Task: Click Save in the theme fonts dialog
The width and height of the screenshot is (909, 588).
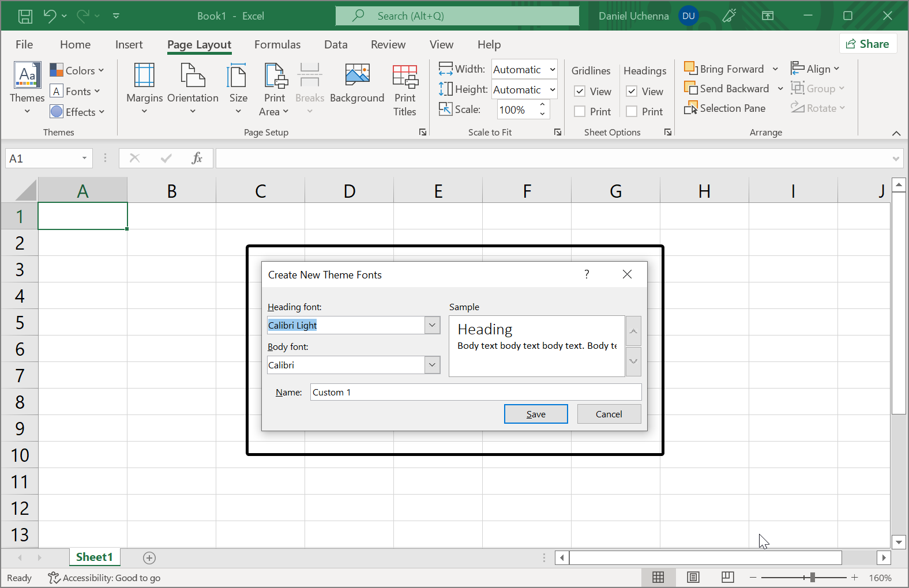Action: pos(536,414)
